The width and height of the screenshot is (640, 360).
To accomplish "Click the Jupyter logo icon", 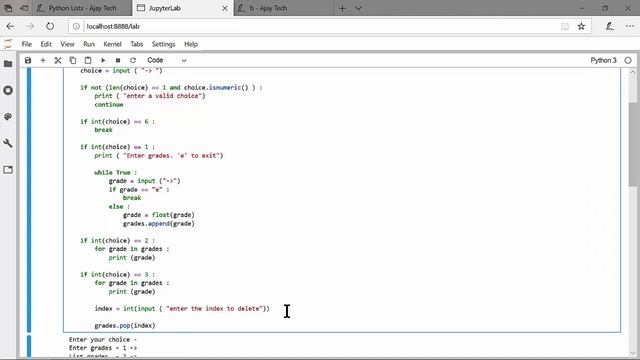I will (x=8, y=44).
